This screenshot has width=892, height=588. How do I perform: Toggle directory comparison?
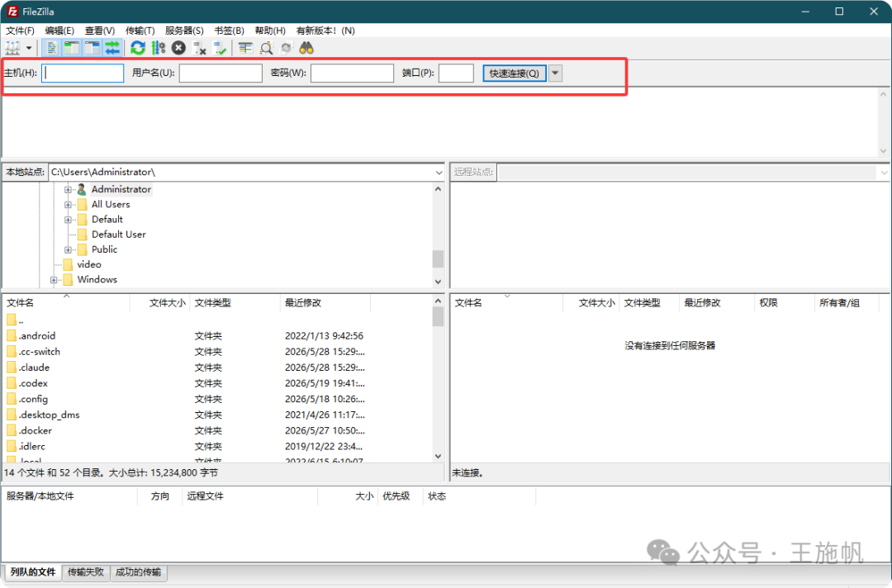click(266, 49)
